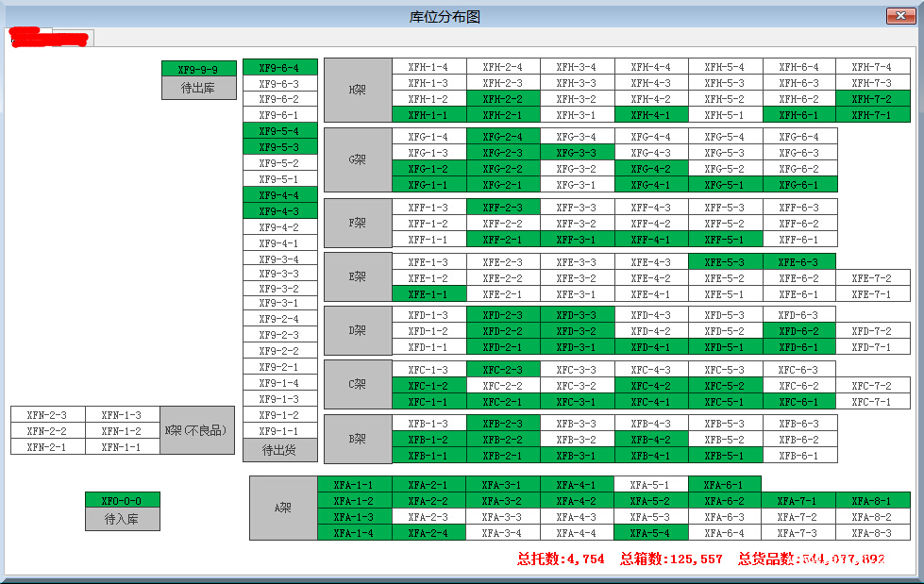Screen dimensions: 924x584
Task: Select location XF9-5-3
Action: point(280,147)
